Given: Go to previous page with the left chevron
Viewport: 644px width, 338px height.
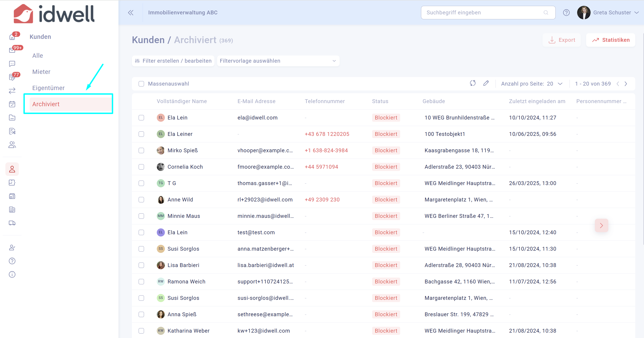Looking at the screenshot, I should tap(618, 84).
